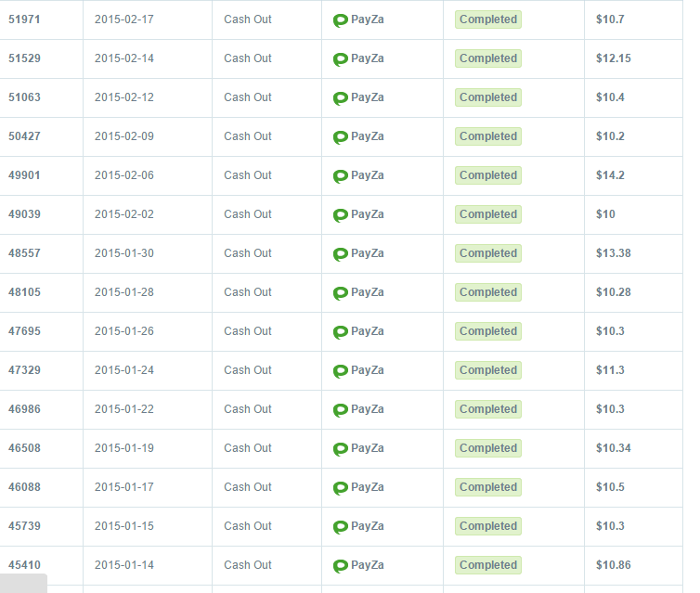This screenshot has height=593, width=700.
Task: Click the date 2015-02-17
Action: (124, 19)
